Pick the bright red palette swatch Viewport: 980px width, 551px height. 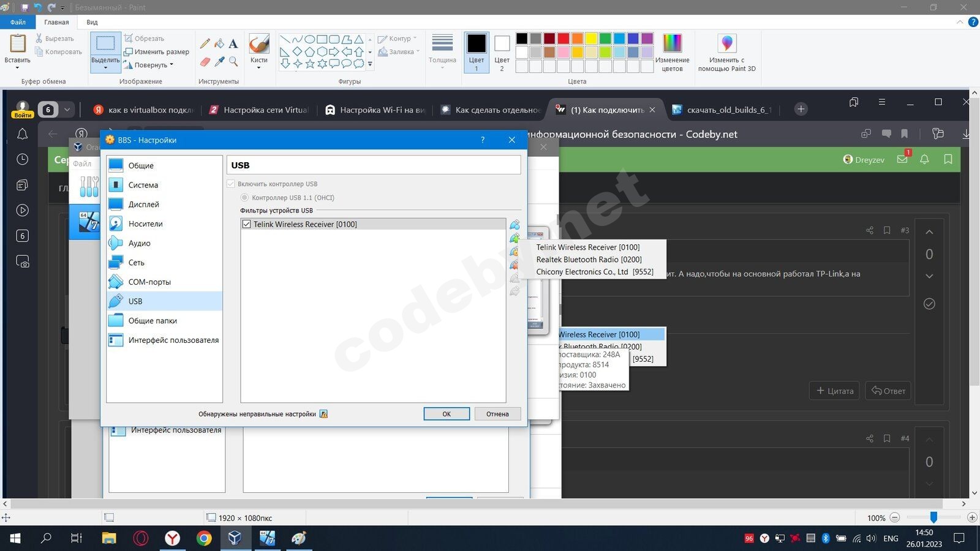563,39
